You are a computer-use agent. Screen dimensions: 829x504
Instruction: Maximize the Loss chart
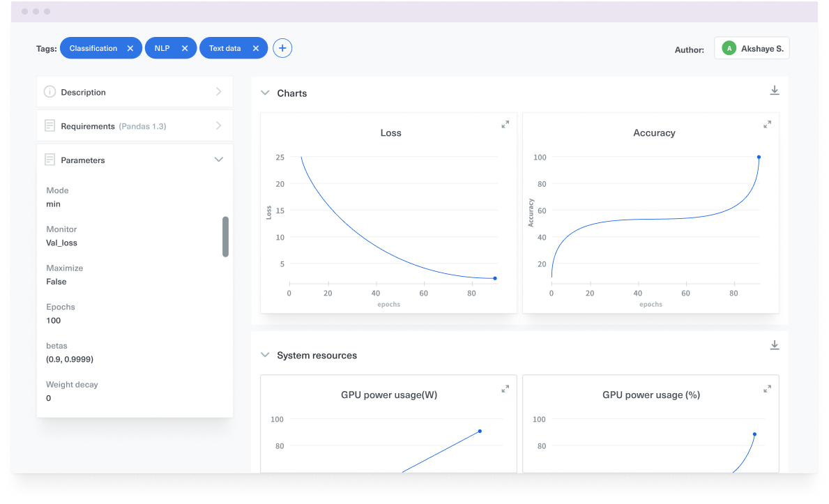(x=505, y=124)
